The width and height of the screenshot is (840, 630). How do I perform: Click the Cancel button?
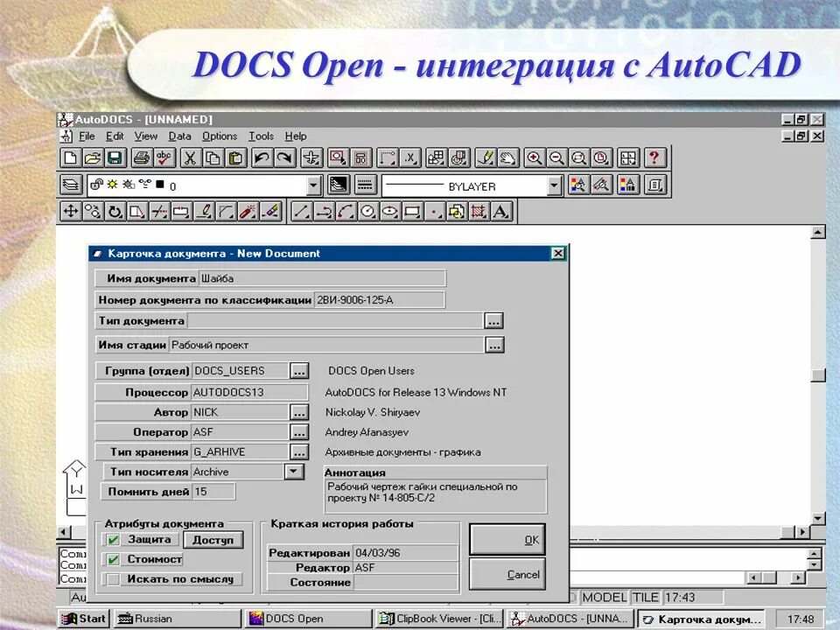[507, 574]
